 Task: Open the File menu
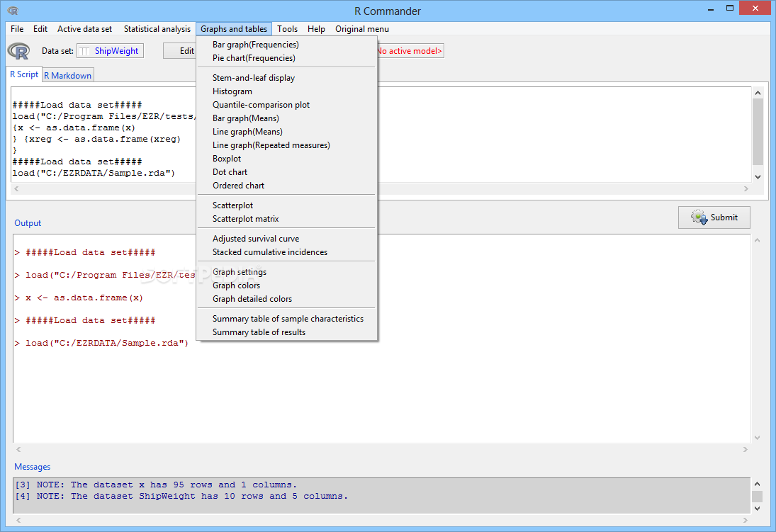click(17, 29)
